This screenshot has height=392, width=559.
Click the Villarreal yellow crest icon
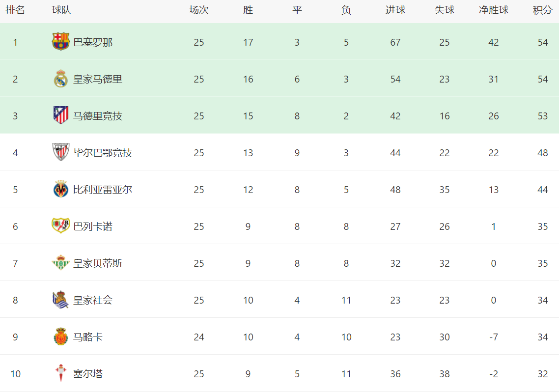pyautogui.click(x=61, y=189)
